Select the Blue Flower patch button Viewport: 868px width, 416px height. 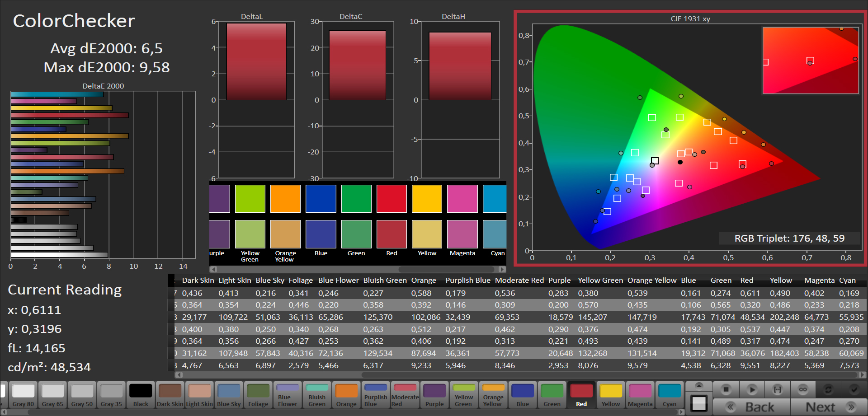[288, 395]
